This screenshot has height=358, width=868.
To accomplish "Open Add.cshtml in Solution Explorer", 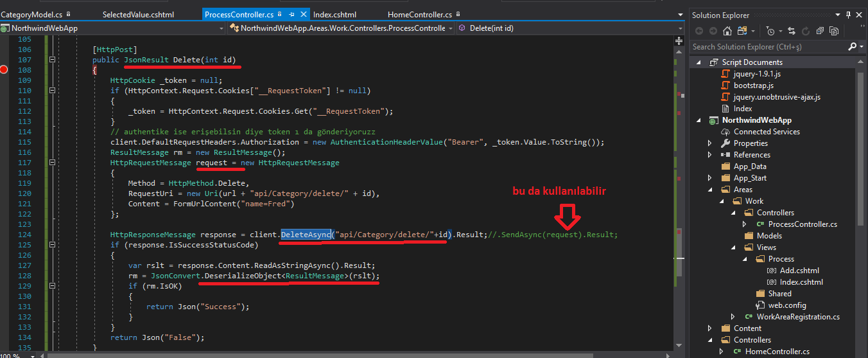I will tap(799, 271).
